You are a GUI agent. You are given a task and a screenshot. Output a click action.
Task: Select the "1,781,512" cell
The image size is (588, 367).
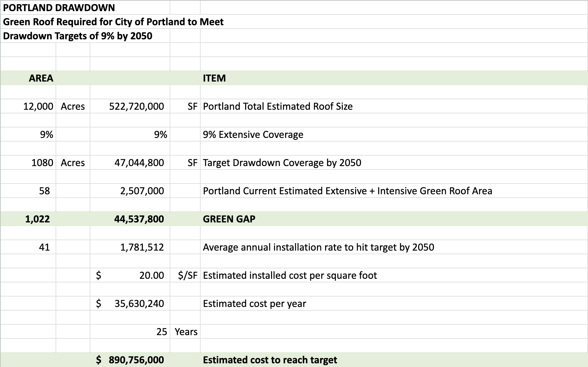142,247
